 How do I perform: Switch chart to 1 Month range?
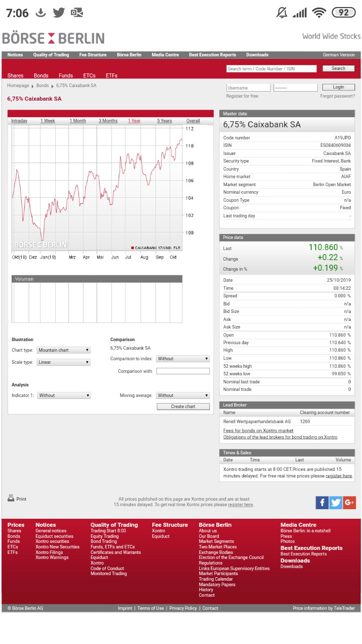point(78,121)
